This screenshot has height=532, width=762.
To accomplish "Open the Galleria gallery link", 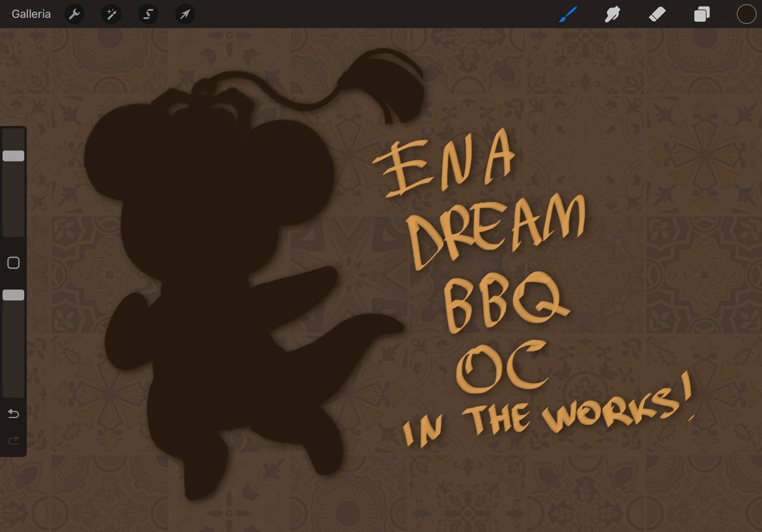I will pos(31,14).
